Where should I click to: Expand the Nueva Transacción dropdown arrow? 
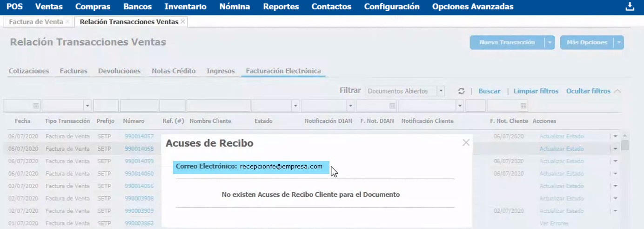(550, 42)
